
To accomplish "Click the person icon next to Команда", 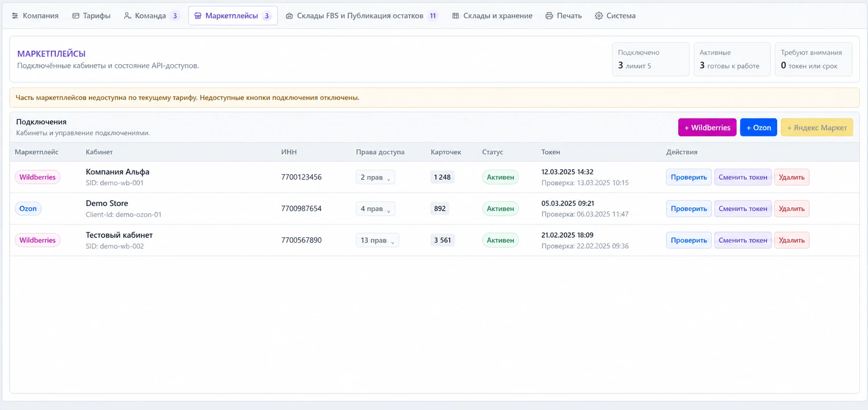I will 127,16.
